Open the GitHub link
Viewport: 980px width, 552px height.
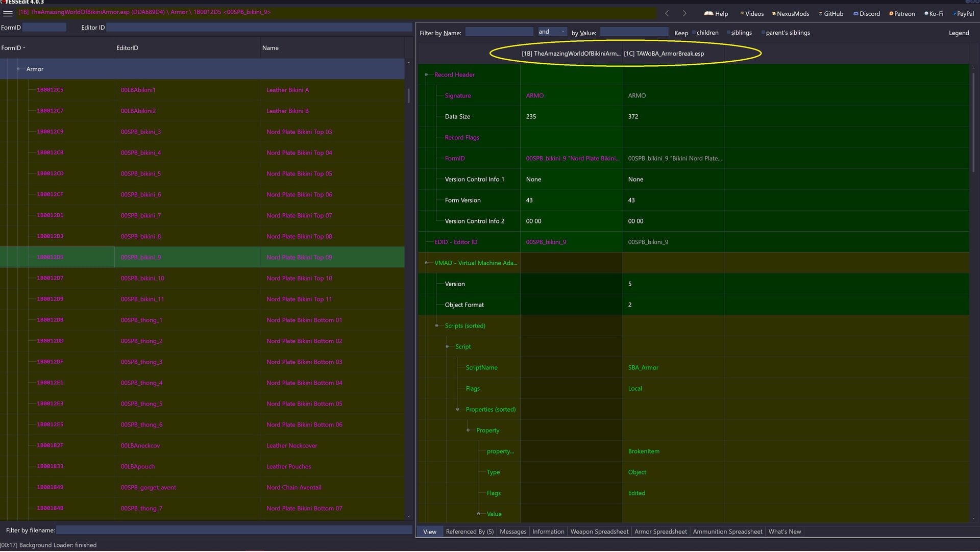(x=831, y=14)
